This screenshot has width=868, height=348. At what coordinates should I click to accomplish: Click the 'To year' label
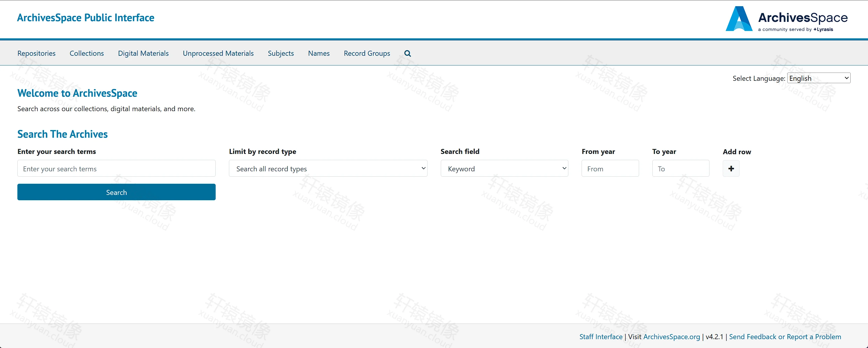tap(664, 151)
